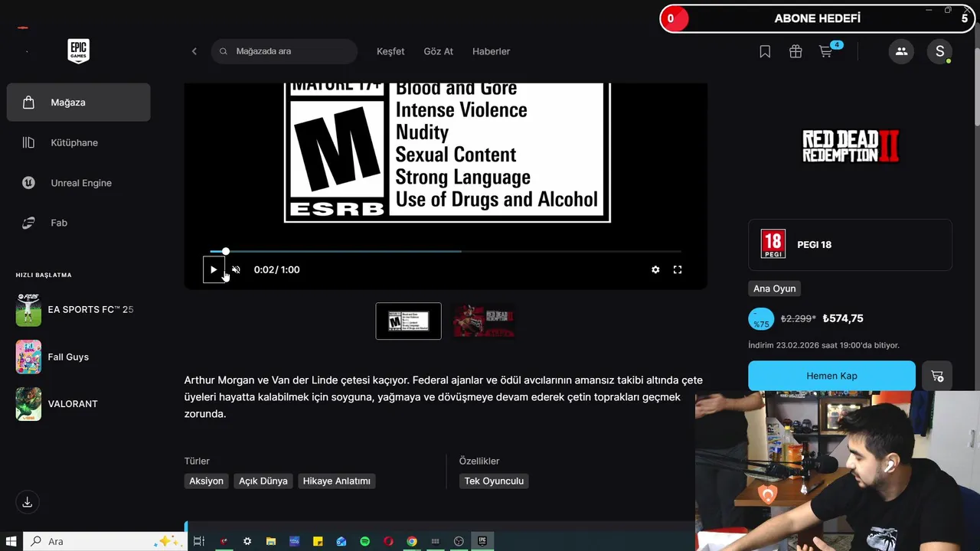Screen dimensions: 980x551
Task: Unmute the trailer video
Action: (x=236, y=269)
